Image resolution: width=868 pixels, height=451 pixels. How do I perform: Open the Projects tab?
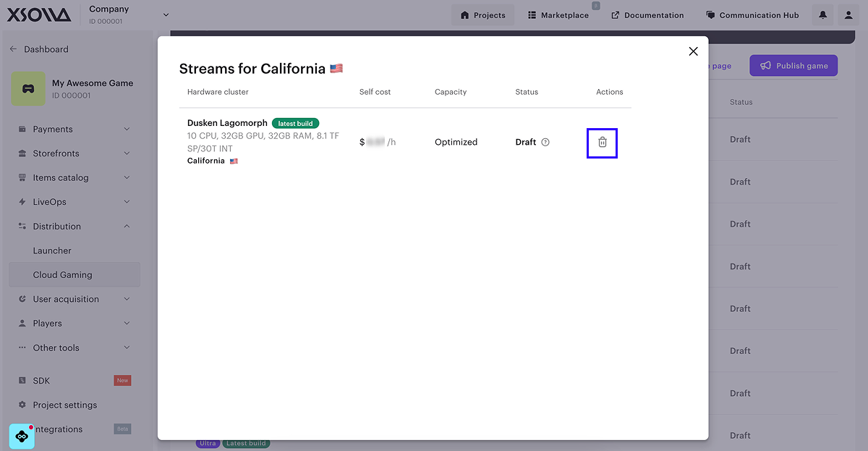point(482,15)
